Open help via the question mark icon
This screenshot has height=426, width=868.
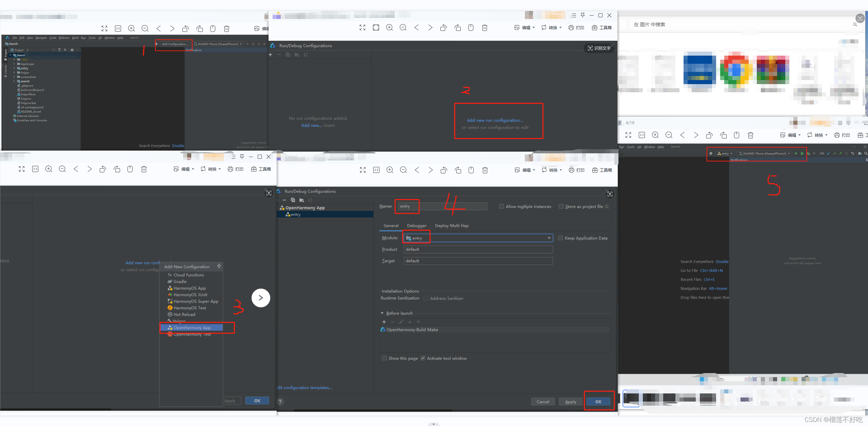[x=280, y=402]
